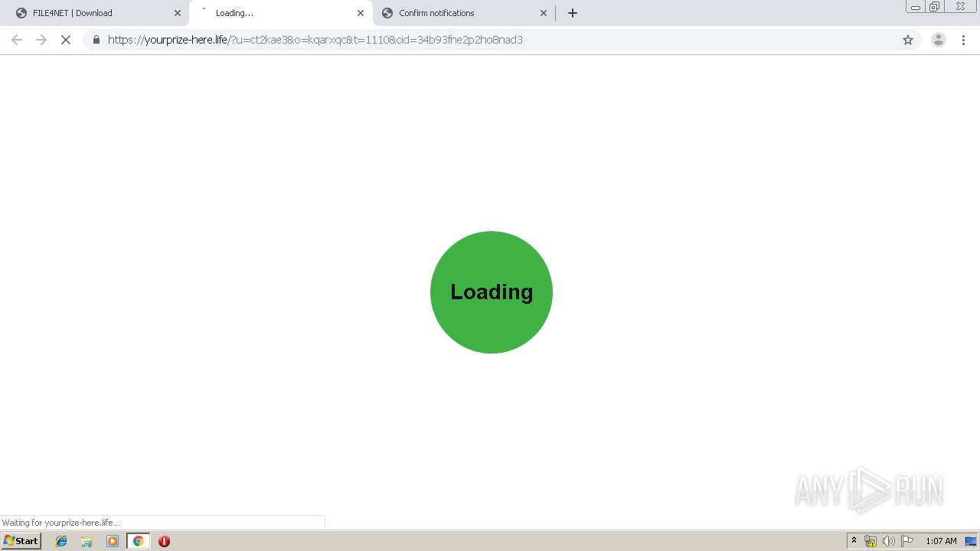Go back to previous page
Viewport: 980px width, 551px height.
coord(17,40)
